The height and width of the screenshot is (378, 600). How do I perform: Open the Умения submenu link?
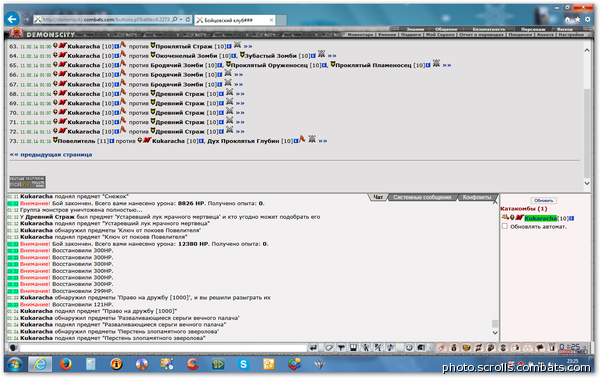tap(387, 34)
